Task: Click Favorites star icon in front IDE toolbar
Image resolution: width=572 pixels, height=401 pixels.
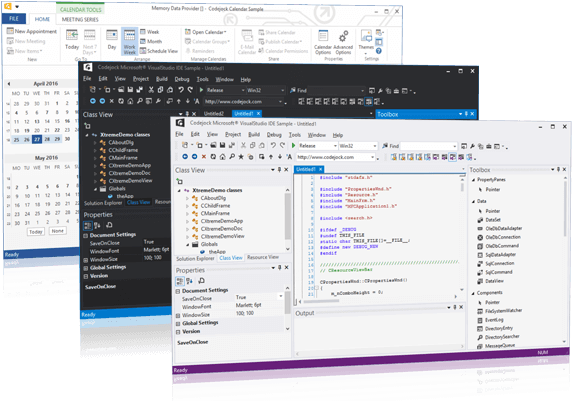Action: [241, 157]
